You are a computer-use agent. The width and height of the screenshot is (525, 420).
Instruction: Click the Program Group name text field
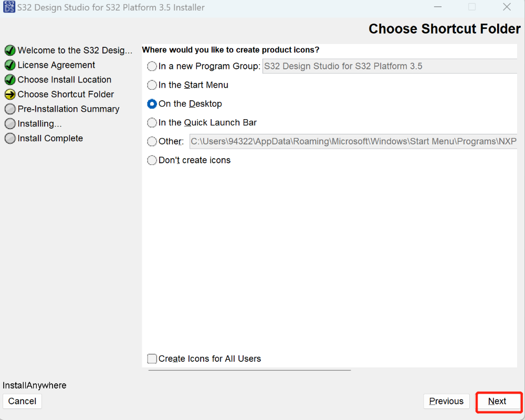388,66
